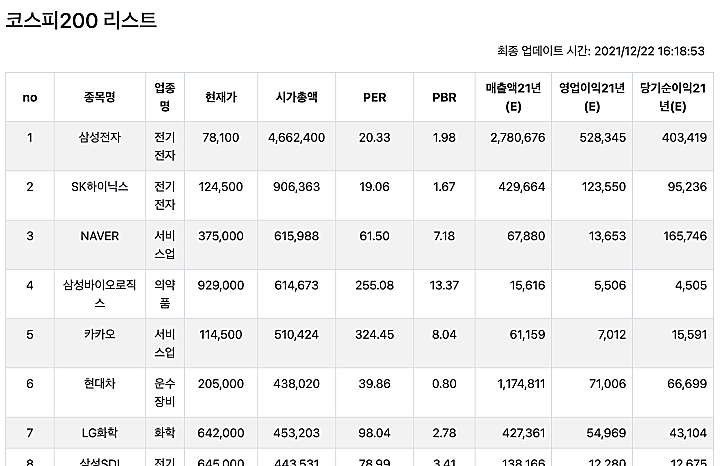The image size is (720, 466).
Task: Click the 당기순이익21년(E) column header
Action: tap(673, 97)
